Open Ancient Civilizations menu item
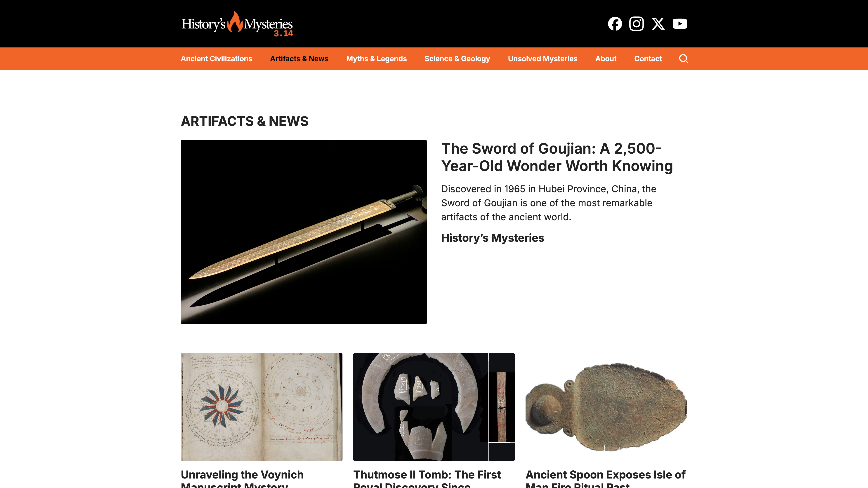 tap(216, 59)
